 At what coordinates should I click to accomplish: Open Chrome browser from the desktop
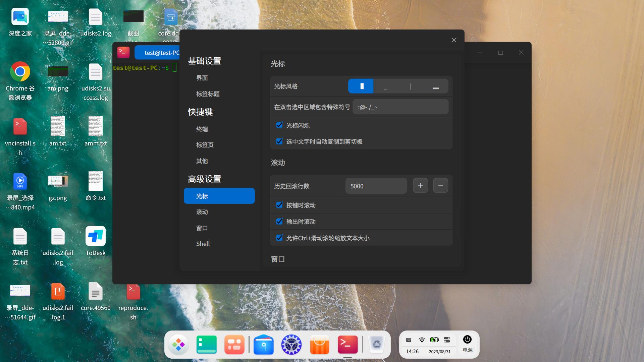[x=20, y=71]
